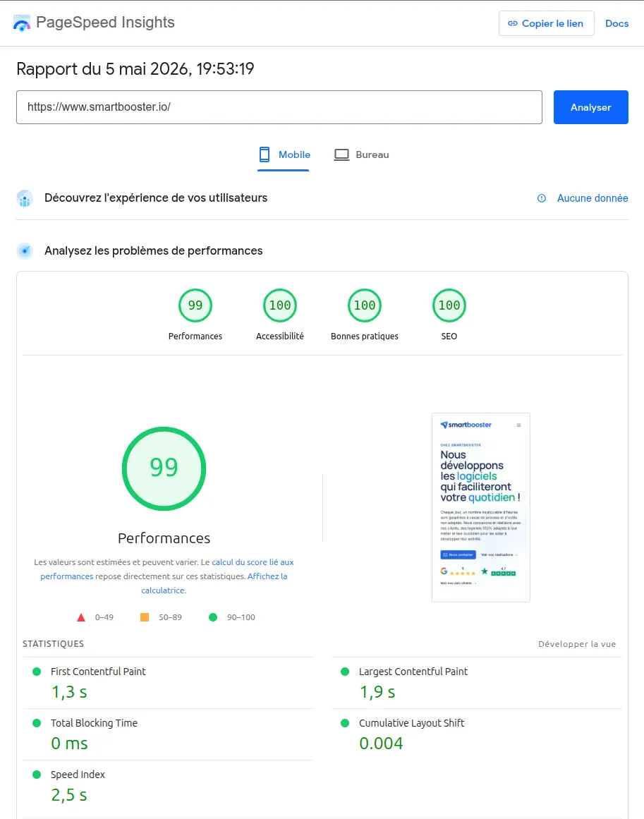Image resolution: width=644 pixels, height=819 pixels.
Task: Click the Accessibilité label
Action: [x=280, y=336]
